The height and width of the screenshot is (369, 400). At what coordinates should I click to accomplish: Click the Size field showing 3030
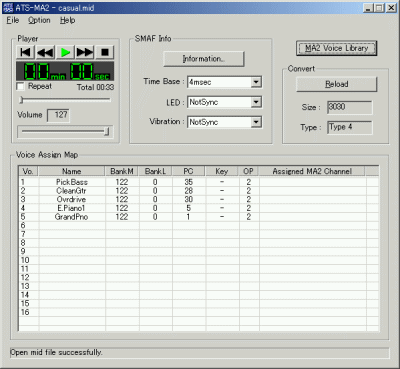click(x=350, y=107)
